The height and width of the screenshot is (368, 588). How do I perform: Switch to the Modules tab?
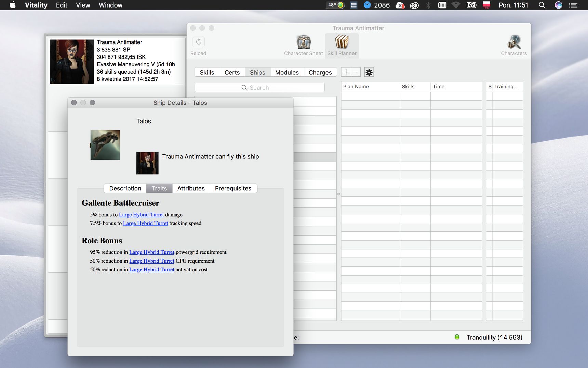(x=287, y=72)
